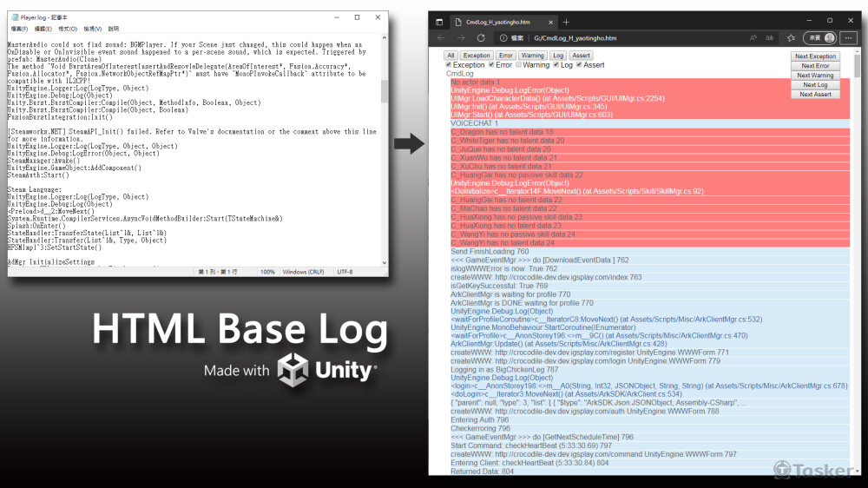Uncheck the Assert checkbox
868x488 pixels.
(579, 65)
